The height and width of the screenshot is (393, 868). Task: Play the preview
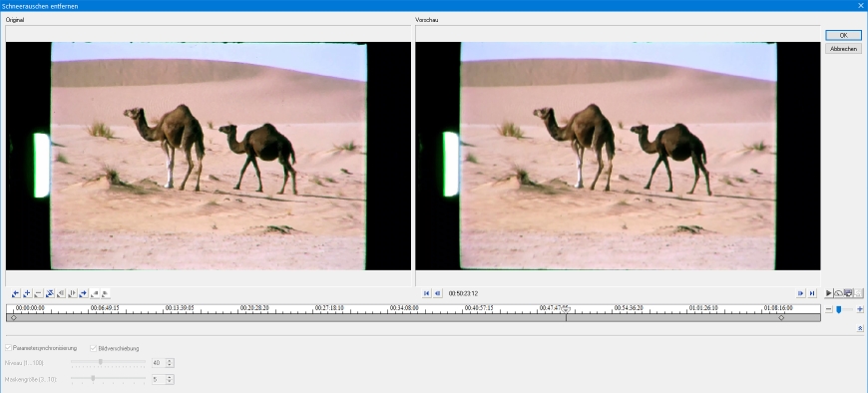click(x=829, y=293)
